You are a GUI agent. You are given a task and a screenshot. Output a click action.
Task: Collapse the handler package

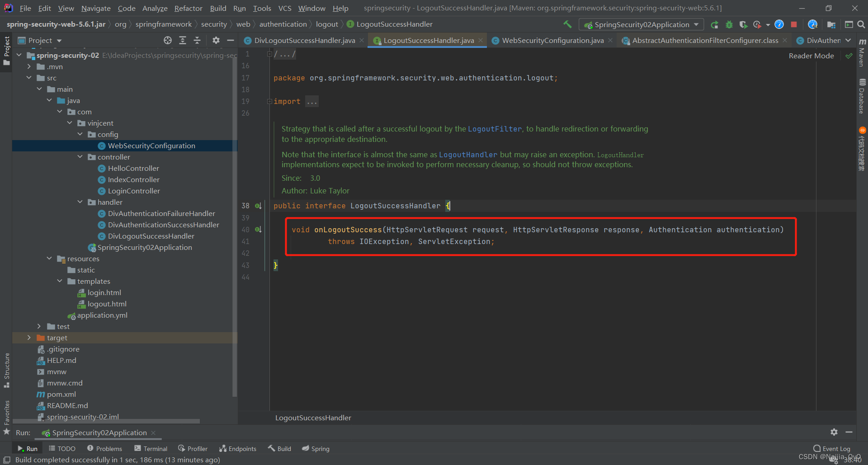[80, 202]
